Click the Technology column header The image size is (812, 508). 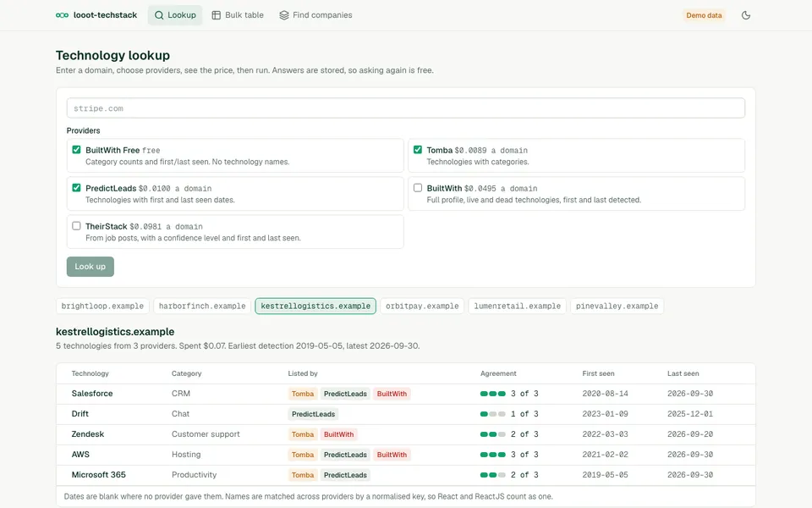point(91,373)
